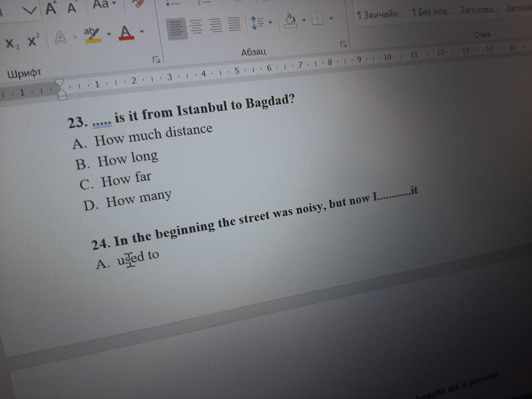Click answer 'How long'

click(x=128, y=159)
